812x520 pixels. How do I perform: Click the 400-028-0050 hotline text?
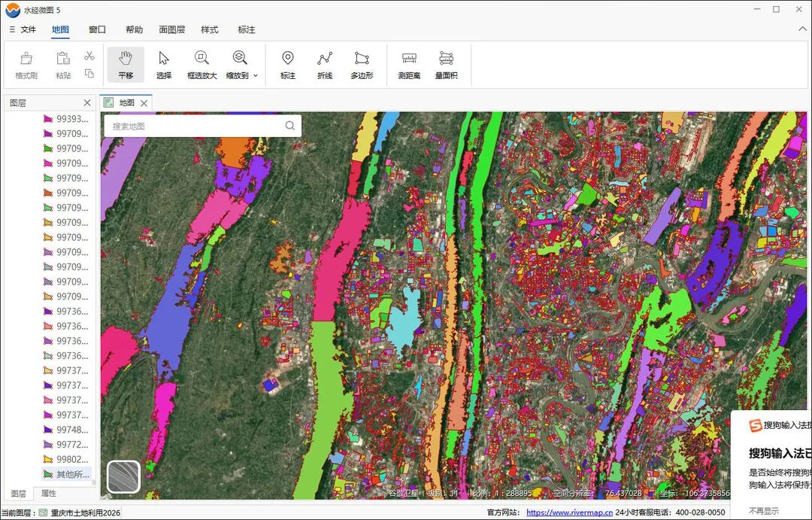(x=700, y=512)
